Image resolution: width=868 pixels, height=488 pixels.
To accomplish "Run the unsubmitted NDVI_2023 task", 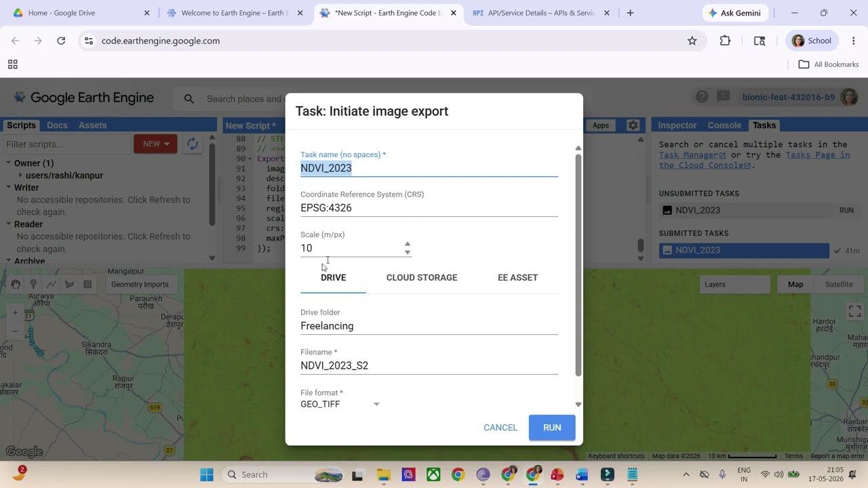I will coord(846,211).
